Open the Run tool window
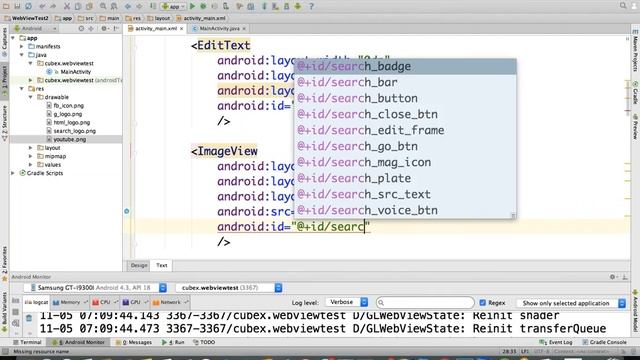 (x=173, y=342)
